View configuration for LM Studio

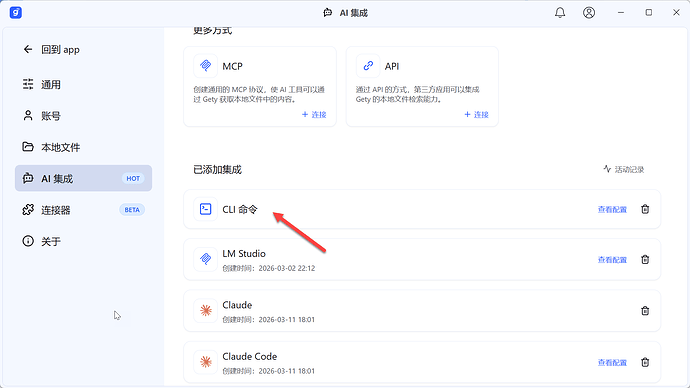pos(612,260)
